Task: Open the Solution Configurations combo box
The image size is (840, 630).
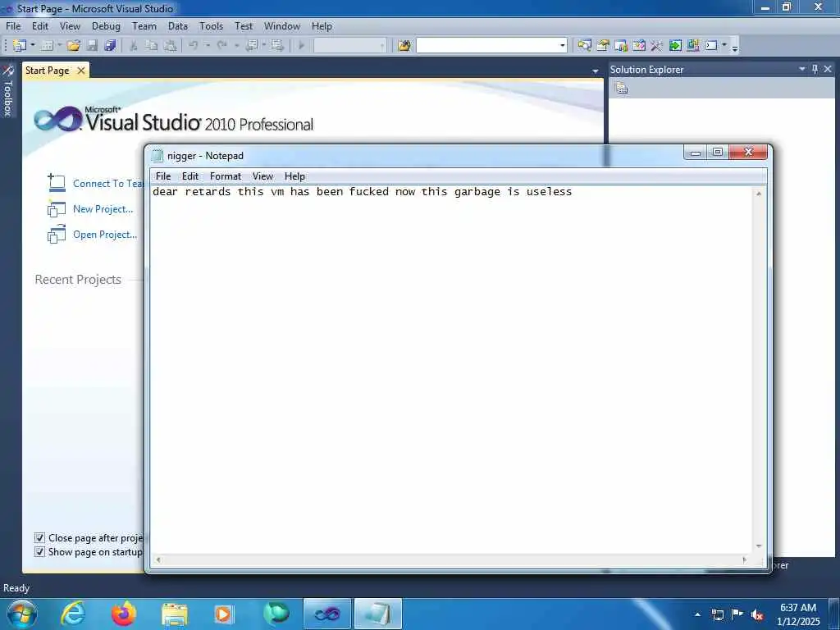Action: [349, 46]
